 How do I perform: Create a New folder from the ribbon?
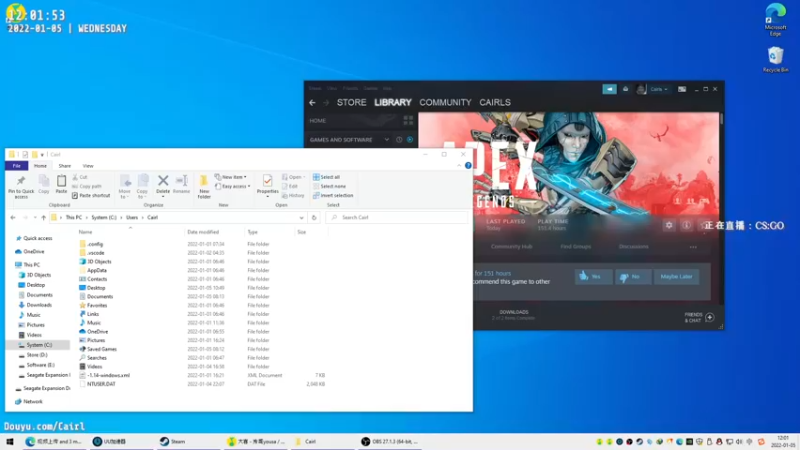pyautogui.click(x=204, y=186)
